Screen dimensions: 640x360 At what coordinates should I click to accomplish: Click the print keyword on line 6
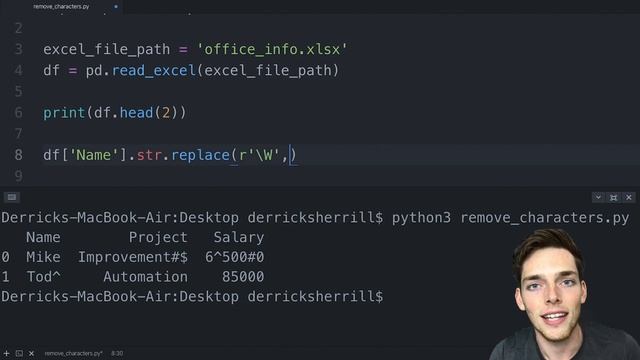tap(64, 113)
